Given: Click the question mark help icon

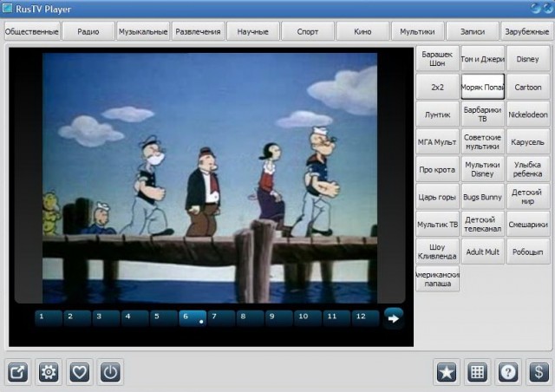Looking at the screenshot, I should 508,372.
